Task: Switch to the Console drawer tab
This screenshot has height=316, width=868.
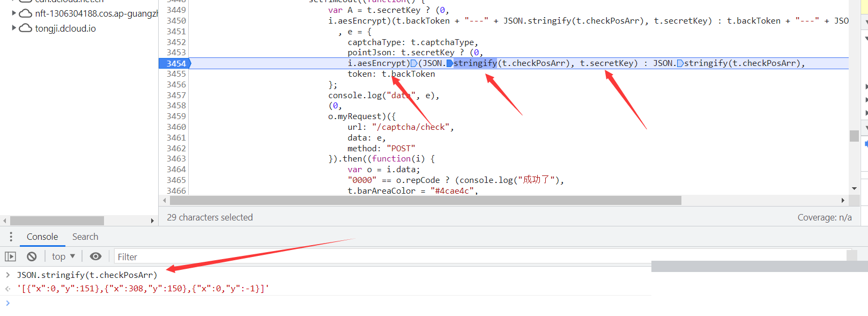Action: (42, 237)
